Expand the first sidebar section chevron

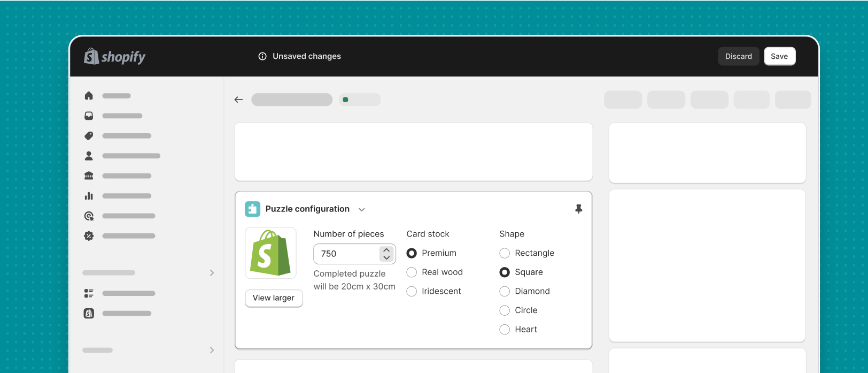(x=212, y=273)
